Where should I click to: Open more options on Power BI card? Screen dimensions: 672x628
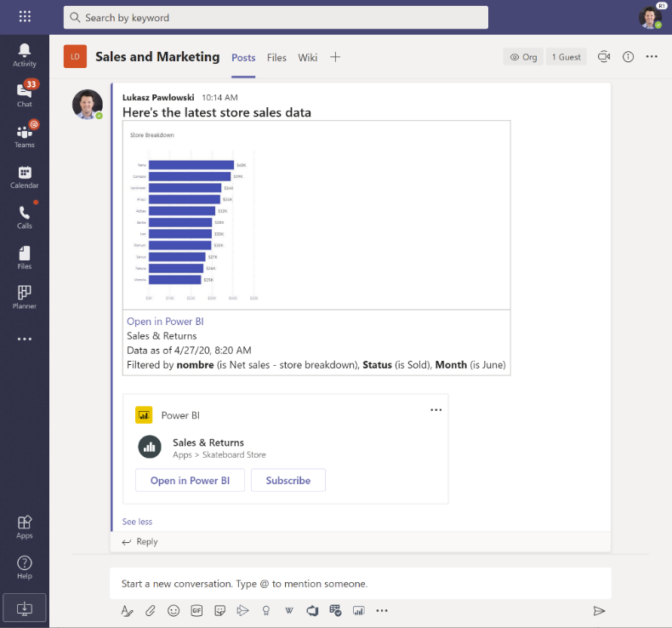click(436, 410)
